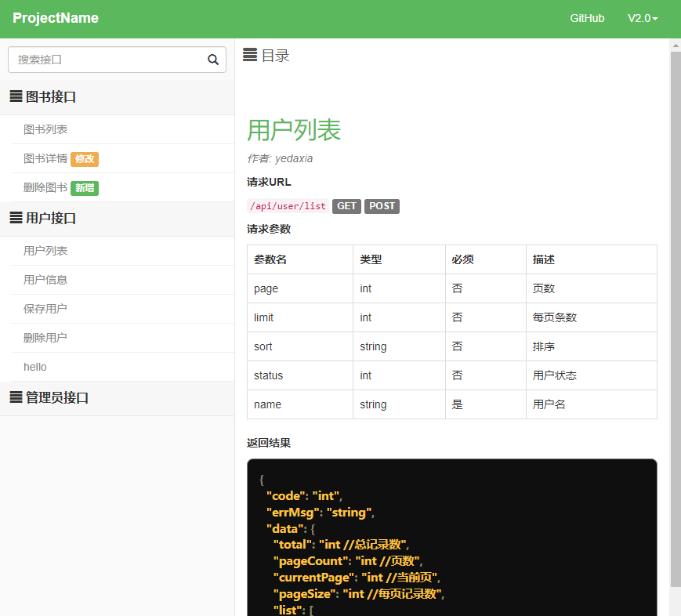Click the hello sidebar item
Screen dimensions: 681x616
(x=34, y=366)
